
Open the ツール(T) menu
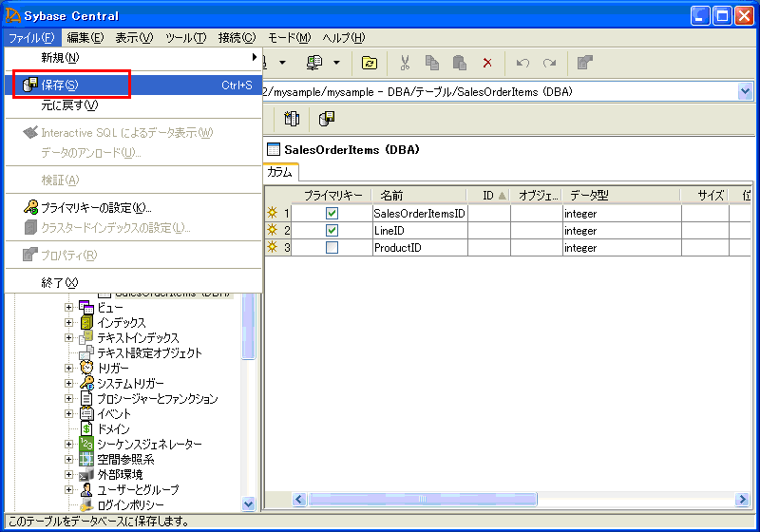185,38
